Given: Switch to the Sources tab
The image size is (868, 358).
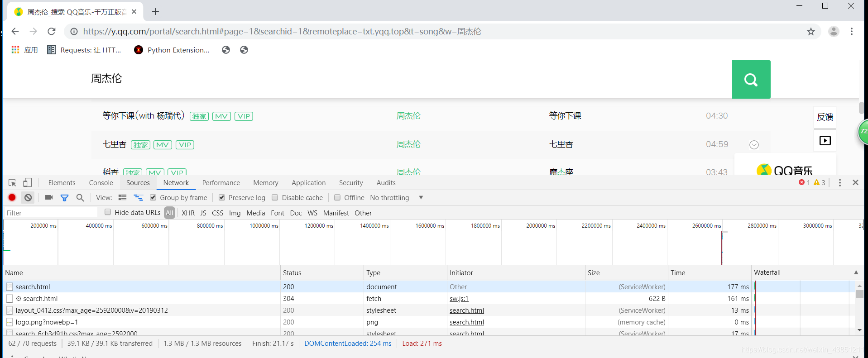Looking at the screenshot, I should (x=138, y=183).
